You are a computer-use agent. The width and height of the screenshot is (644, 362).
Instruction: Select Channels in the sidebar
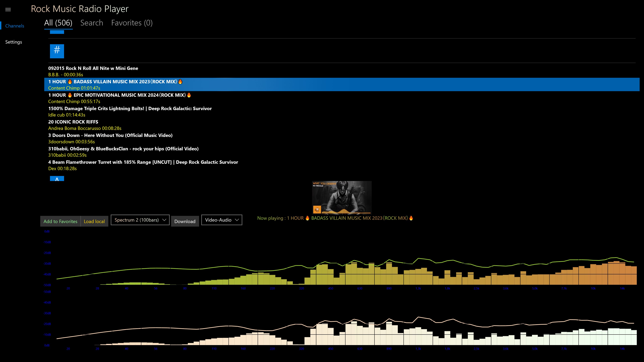[x=14, y=26]
